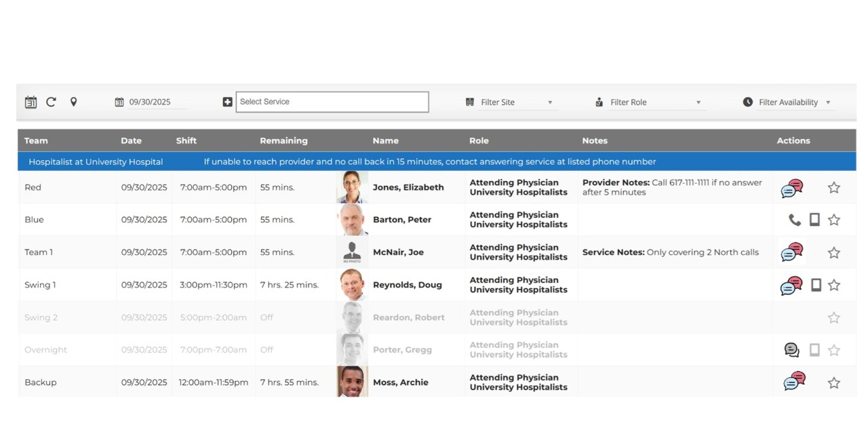The height and width of the screenshot is (434, 868).
Task: Favorite Elizabeth Jones with the star
Action: point(833,188)
